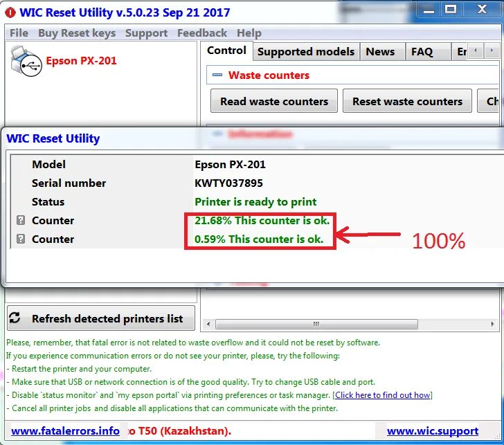Select Epson PX-201 in printers list
504x445 pixels.
81,61
